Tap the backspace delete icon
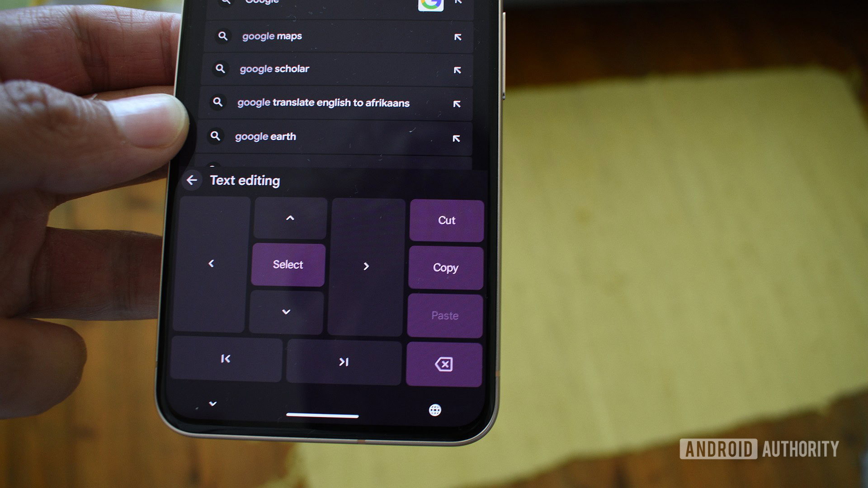 [x=445, y=365]
